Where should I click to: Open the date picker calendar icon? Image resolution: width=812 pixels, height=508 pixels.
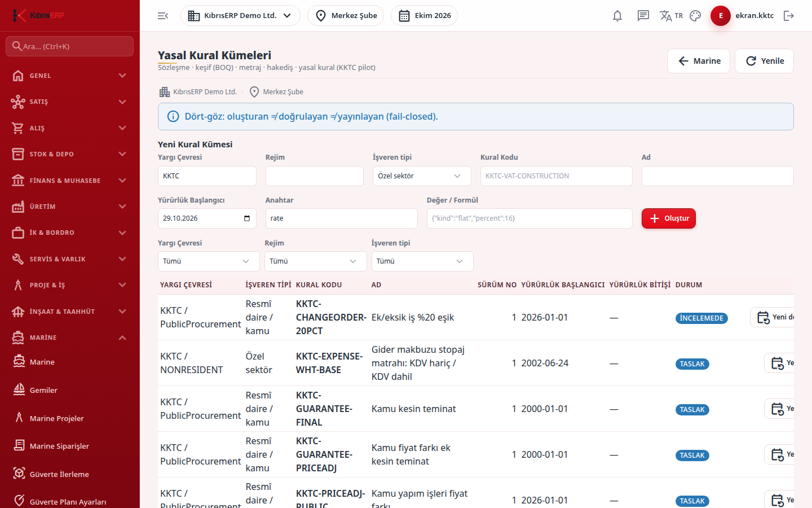(247, 218)
